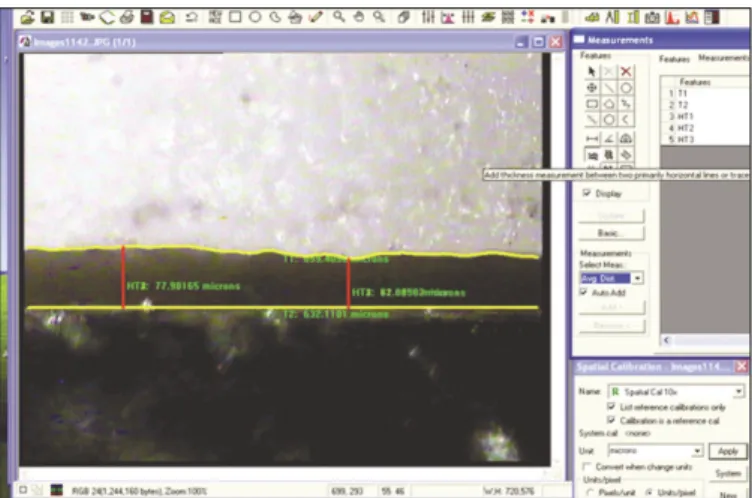Toggle the Auto Add checkbox
This screenshot has height=498, width=752.
point(584,292)
